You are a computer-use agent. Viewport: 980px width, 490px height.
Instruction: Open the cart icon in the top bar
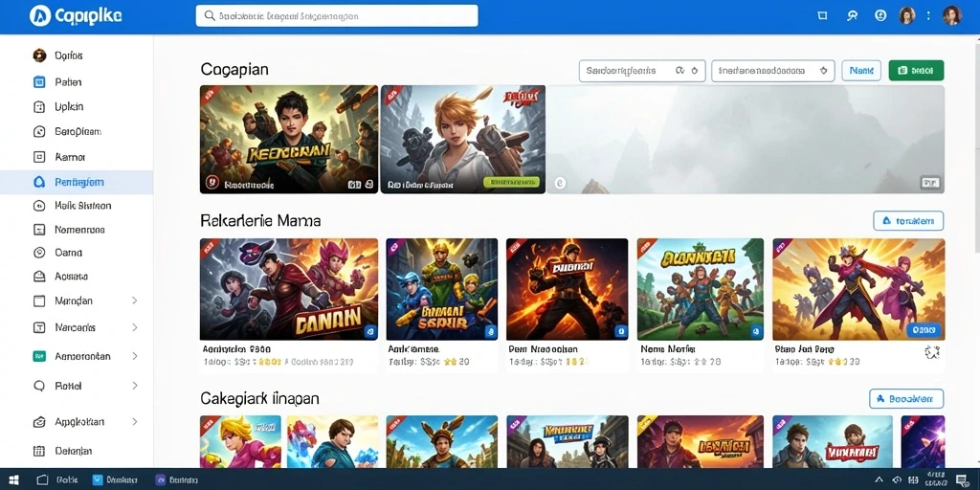pyautogui.click(x=822, y=15)
